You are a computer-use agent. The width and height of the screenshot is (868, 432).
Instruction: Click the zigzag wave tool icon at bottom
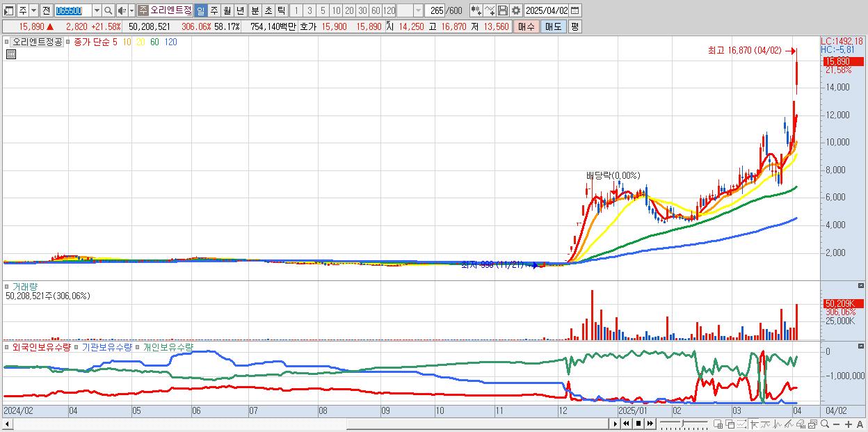pyautogui.click(x=777, y=424)
